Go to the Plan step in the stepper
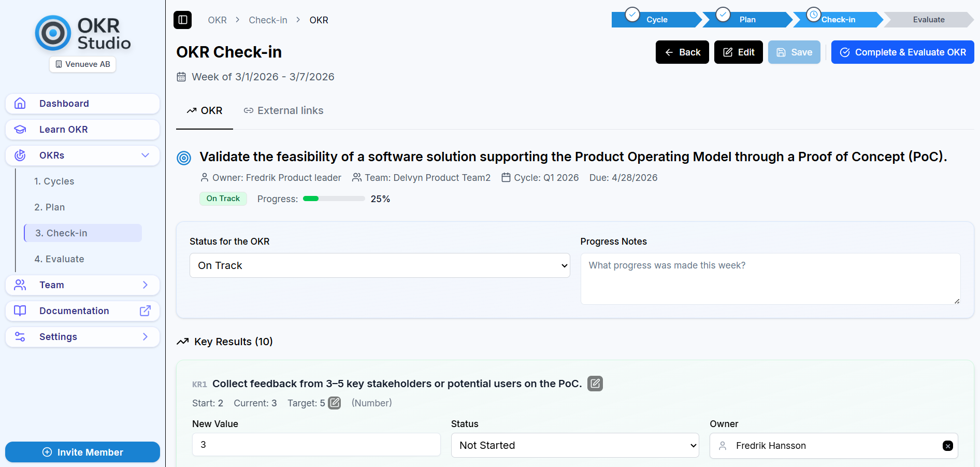 [747, 20]
